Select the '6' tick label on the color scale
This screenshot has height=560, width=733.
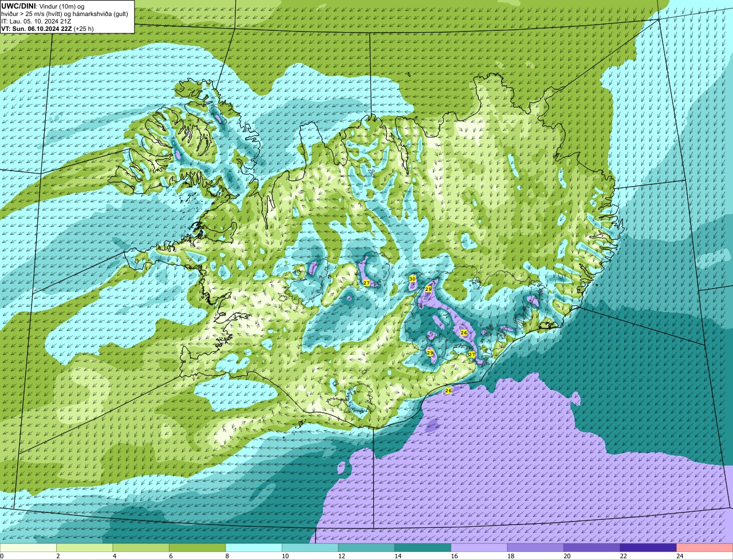pos(171,556)
